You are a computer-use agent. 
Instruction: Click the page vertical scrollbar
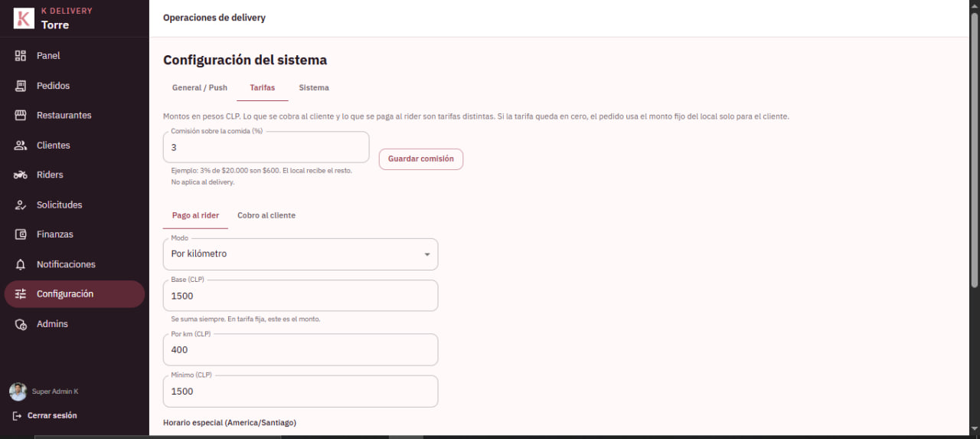[975, 149]
